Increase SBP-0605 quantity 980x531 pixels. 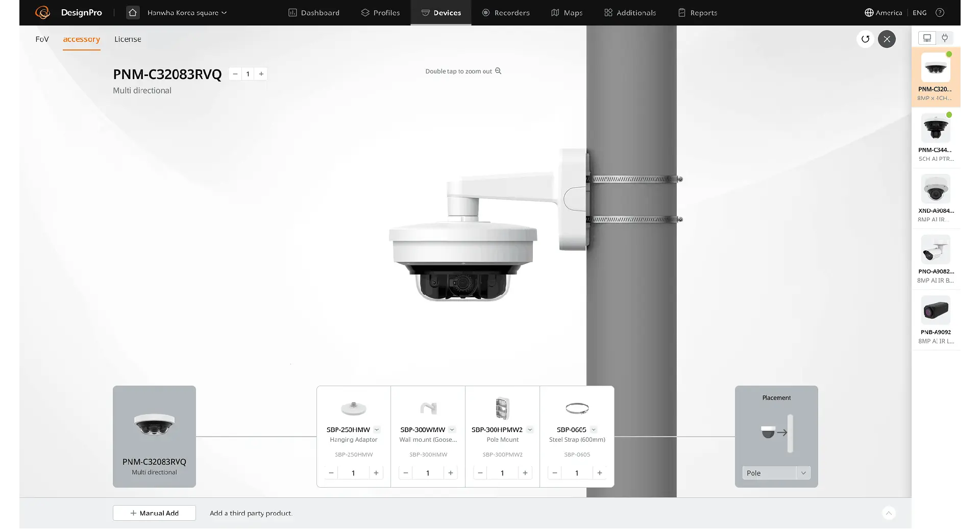tap(600, 473)
